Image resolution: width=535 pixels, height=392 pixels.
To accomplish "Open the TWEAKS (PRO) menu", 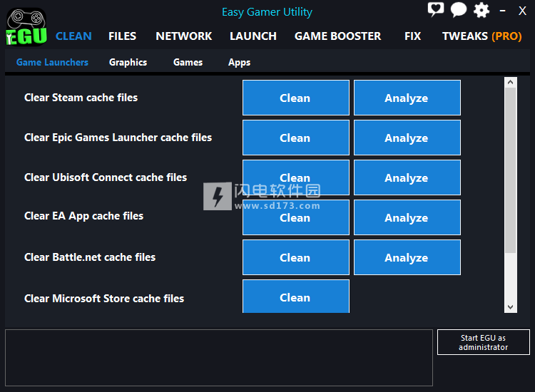I will coord(481,36).
